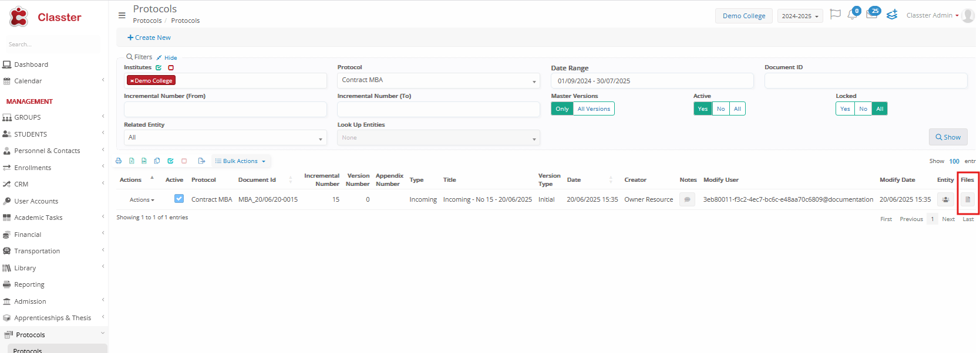Screen dimensions: 980x353
Task: Set Master Versions to All Versions
Action: coord(594,109)
